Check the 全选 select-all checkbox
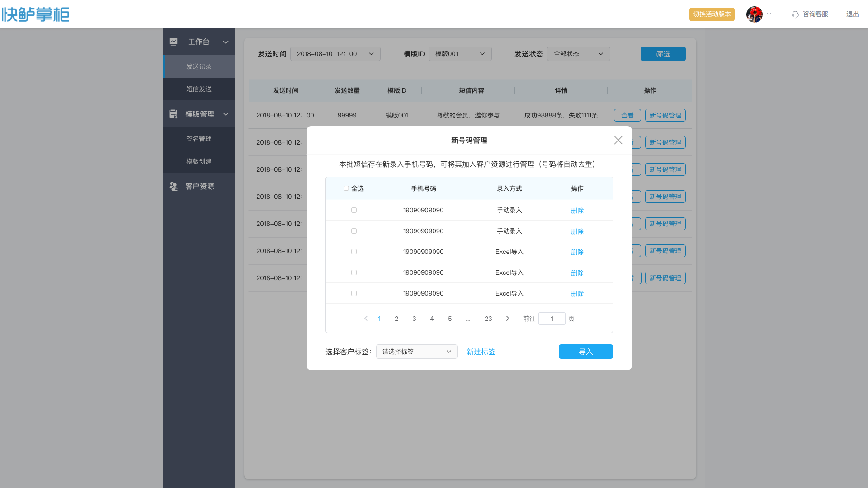This screenshot has height=488, width=868. [x=346, y=188]
